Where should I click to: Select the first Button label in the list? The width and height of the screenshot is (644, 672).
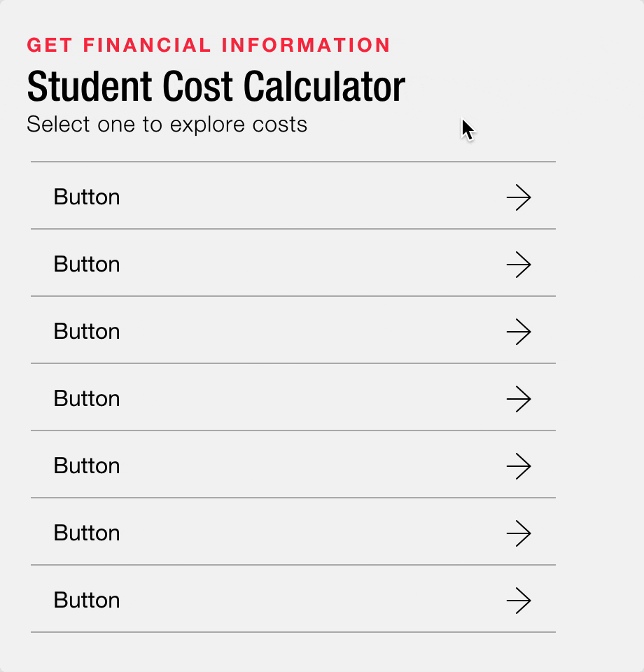[x=87, y=197]
